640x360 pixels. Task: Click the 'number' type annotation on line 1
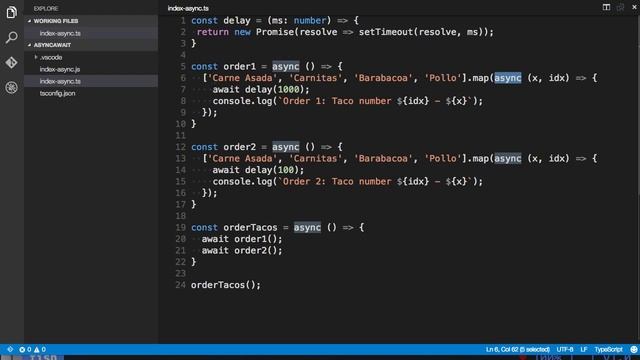pos(310,20)
